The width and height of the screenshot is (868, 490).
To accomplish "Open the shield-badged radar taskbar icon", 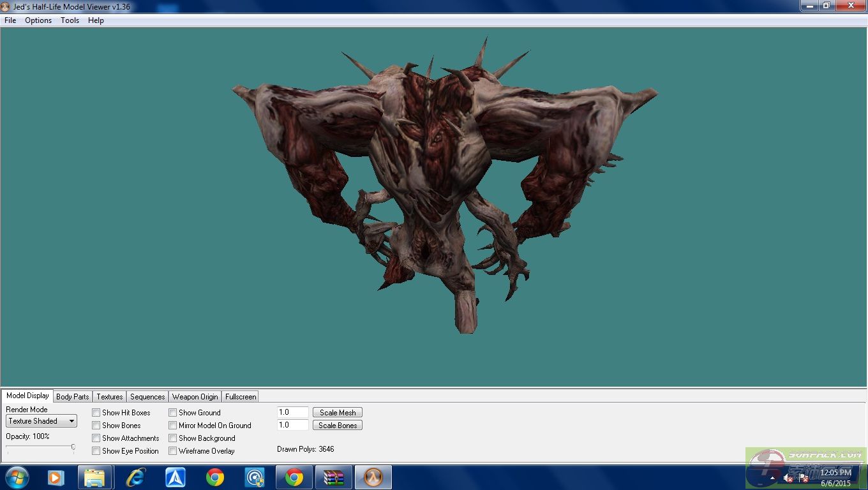I will (255, 477).
